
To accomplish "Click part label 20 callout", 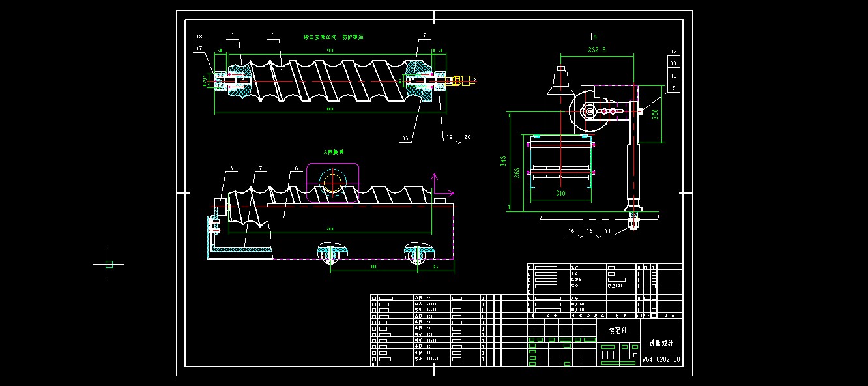I will (467, 138).
